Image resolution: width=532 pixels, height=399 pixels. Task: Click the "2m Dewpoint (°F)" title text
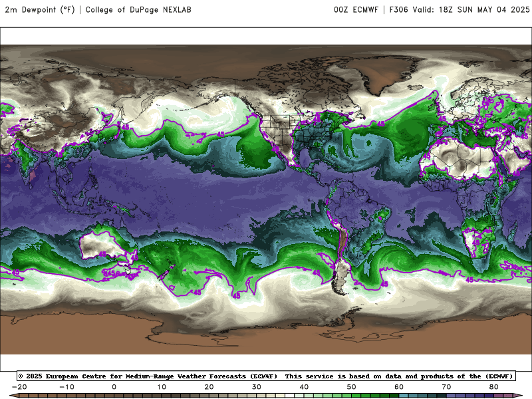click(39, 9)
